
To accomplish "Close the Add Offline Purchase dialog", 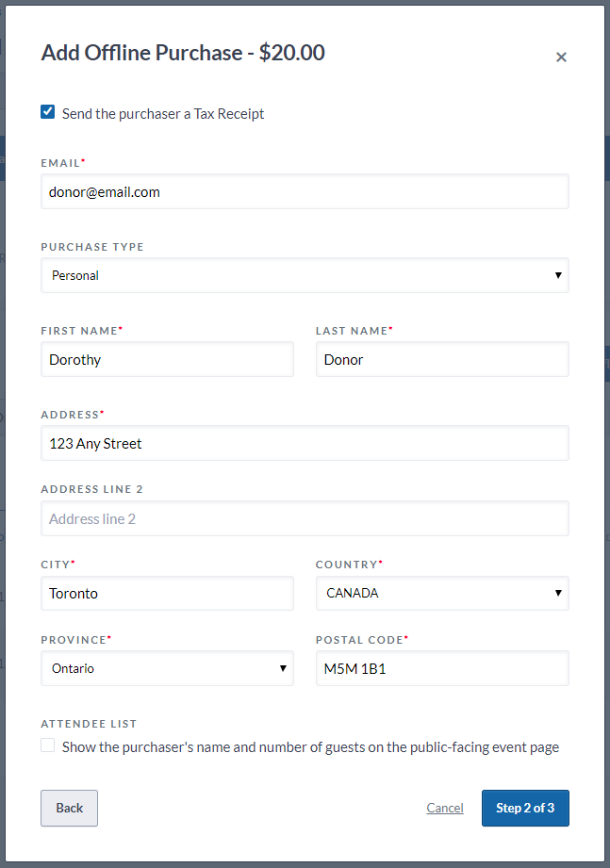I will coord(561,57).
